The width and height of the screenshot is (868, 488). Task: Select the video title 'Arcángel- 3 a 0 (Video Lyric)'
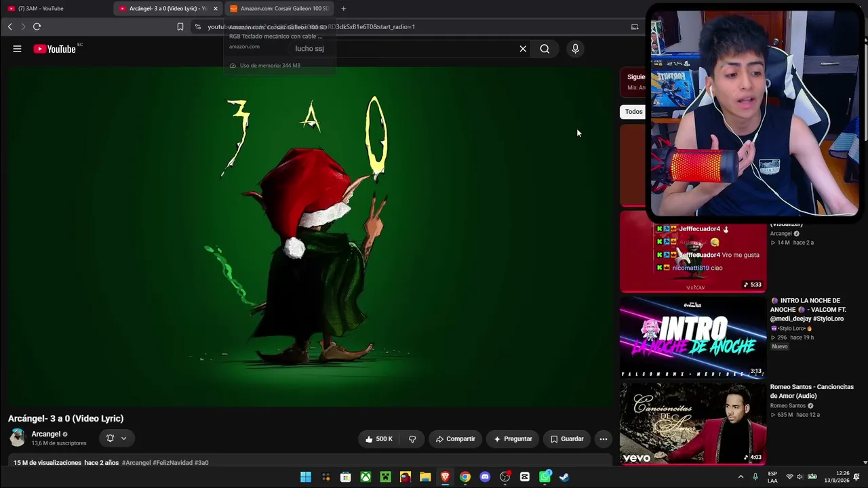coord(66,419)
